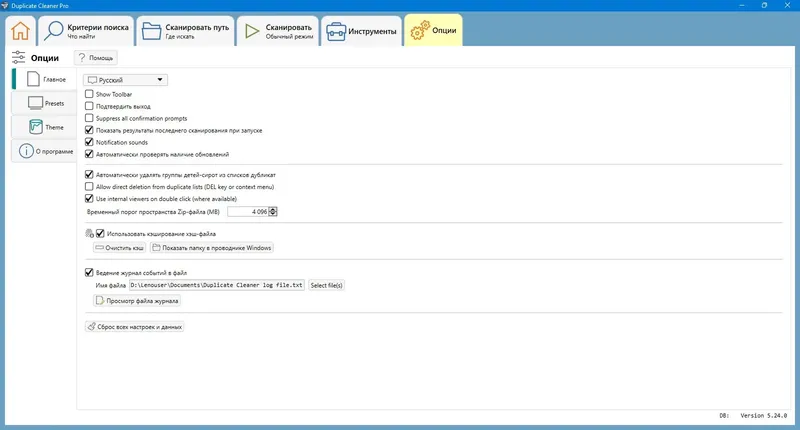This screenshot has height=430, width=800.
Task: Disable Notification sounds checkbox
Action: click(89, 142)
